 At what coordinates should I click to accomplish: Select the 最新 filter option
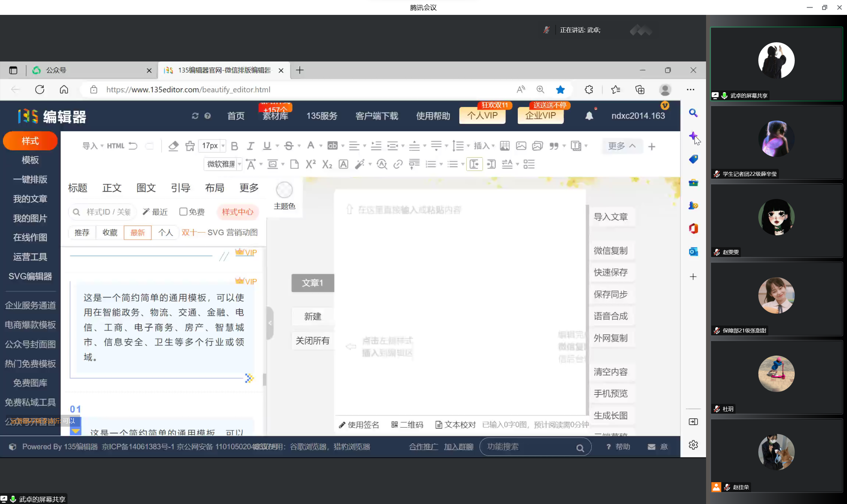[x=137, y=233]
